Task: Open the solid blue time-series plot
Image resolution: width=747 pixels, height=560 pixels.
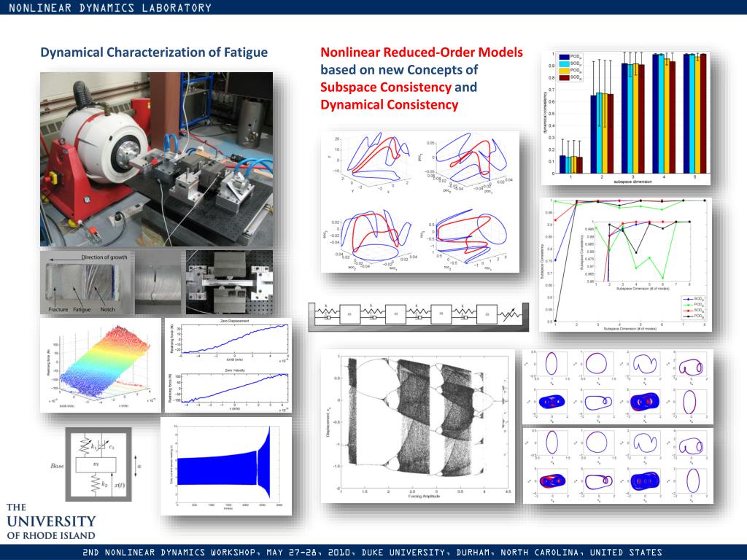Action: point(226,467)
